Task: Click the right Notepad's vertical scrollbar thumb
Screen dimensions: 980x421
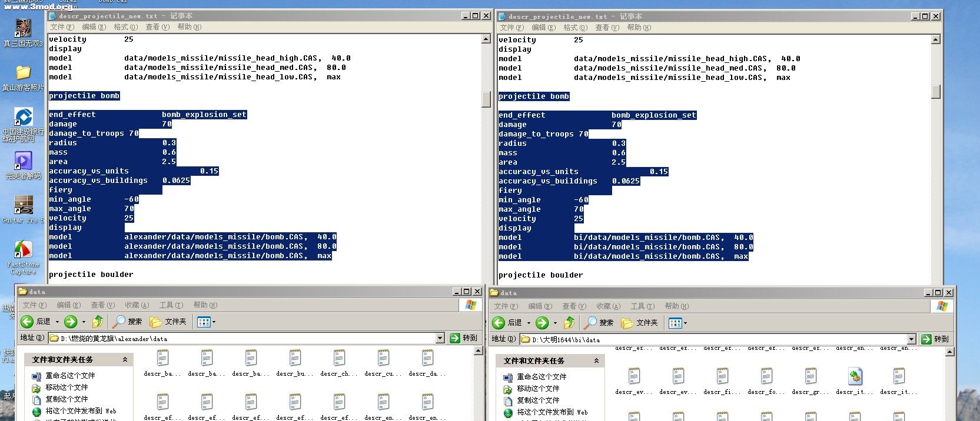Action: (x=936, y=92)
